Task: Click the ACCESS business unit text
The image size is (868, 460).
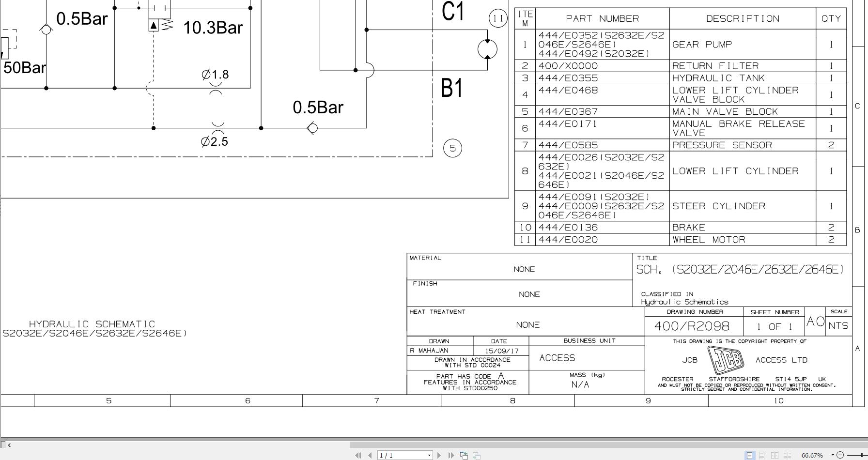Action: click(557, 358)
